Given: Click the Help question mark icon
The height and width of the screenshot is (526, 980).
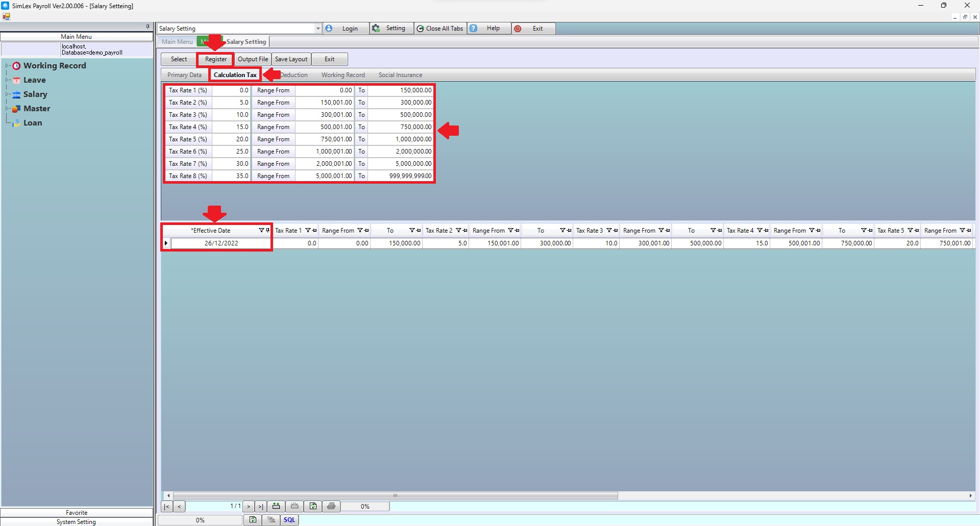Looking at the screenshot, I should pos(474,29).
